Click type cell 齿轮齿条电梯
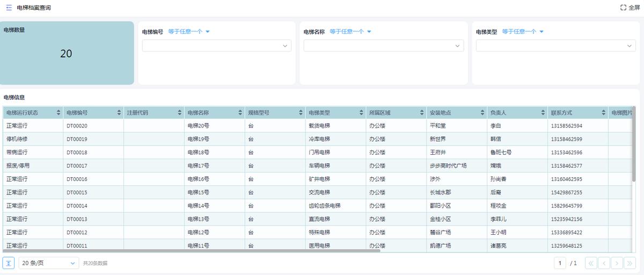 pyautogui.click(x=325, y=206)
